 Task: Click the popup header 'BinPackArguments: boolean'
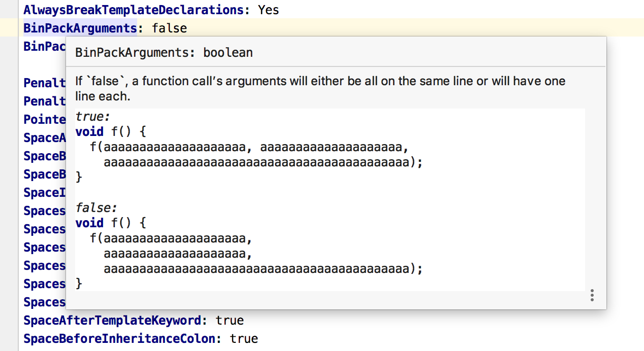164,53
